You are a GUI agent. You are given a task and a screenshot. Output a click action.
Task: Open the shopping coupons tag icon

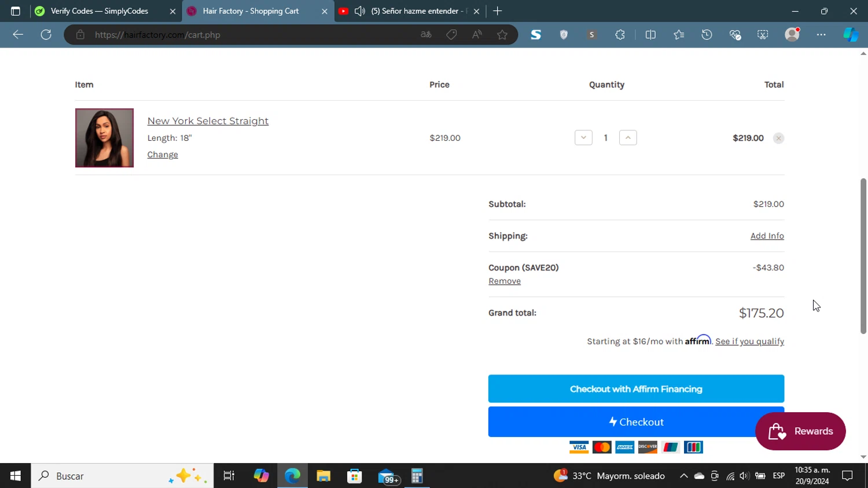pos(451,35)
